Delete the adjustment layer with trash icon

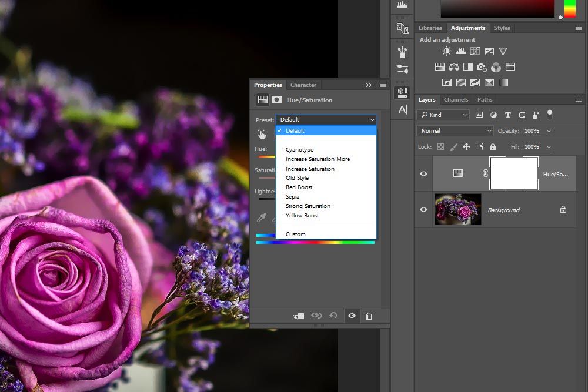click(369, 316)
